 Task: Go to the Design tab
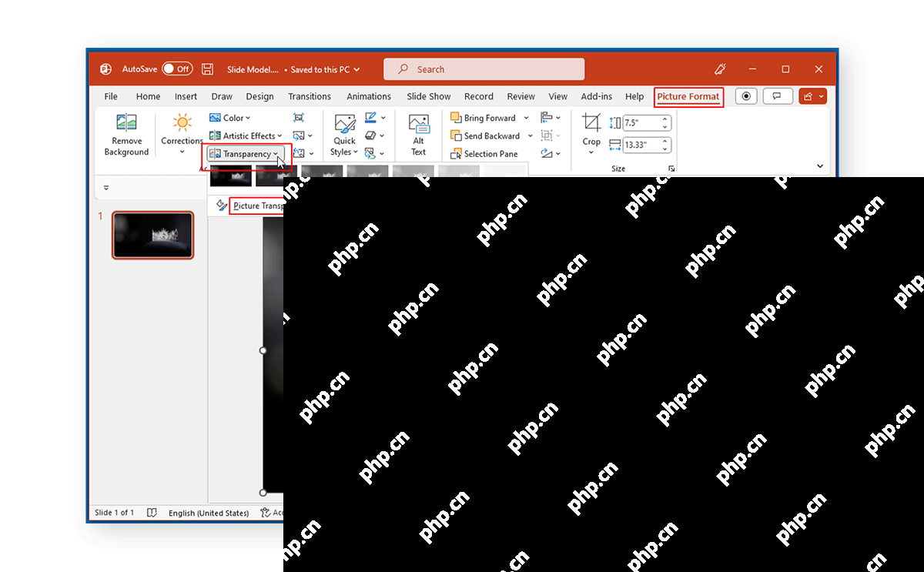point(259,96)
